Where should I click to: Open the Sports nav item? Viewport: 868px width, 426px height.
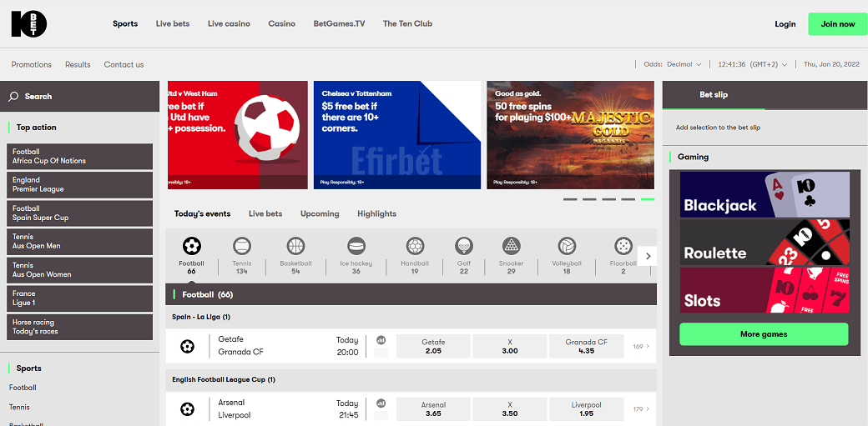[x=125, y=24]
